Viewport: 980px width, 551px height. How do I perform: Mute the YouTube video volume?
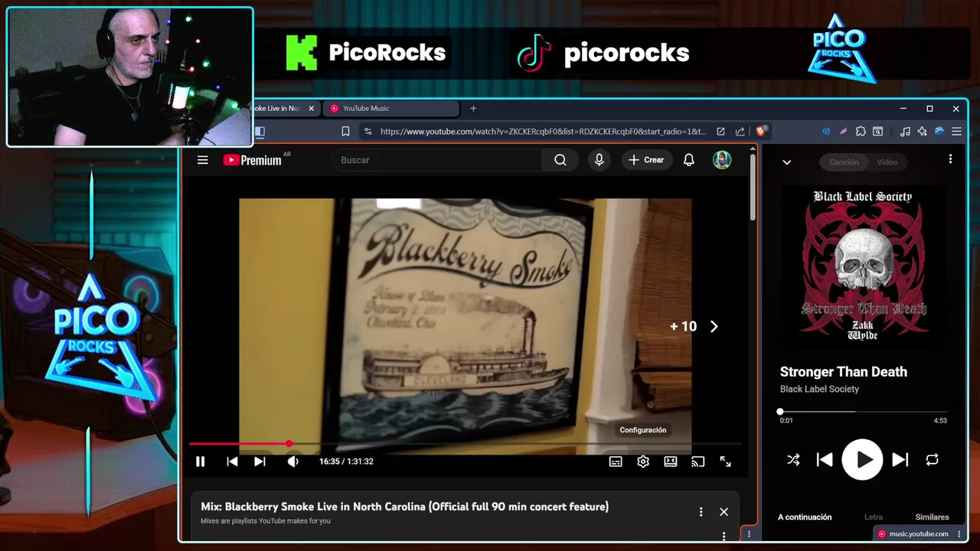(292, 461)
